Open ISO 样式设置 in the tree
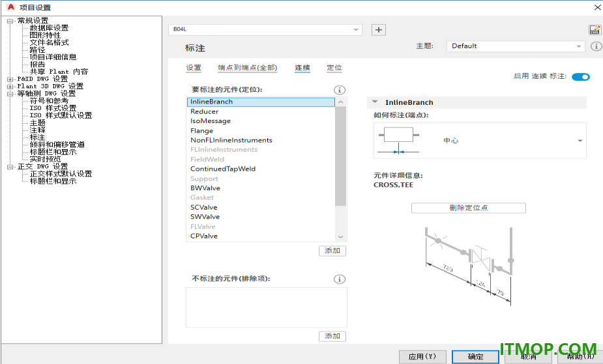Screen dimensions: 603x364 tap(53, 108)
